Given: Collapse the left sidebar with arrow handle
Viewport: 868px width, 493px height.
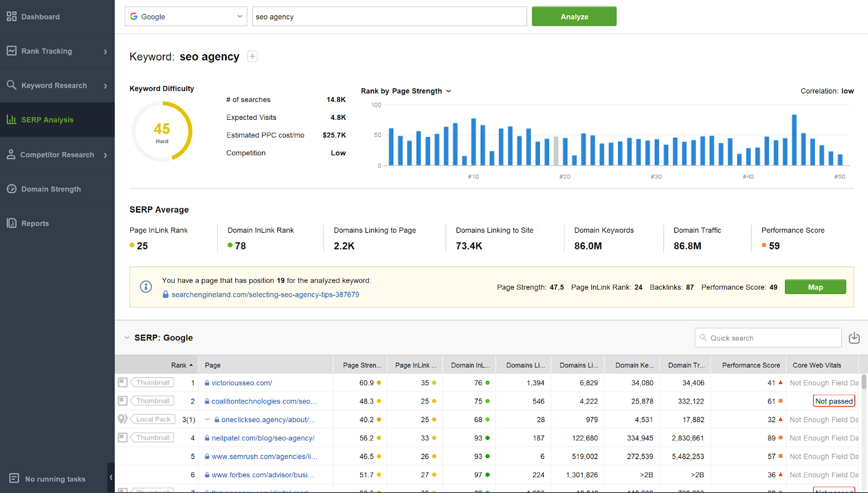Looking at the screenshot, I should tap(111, 477).
